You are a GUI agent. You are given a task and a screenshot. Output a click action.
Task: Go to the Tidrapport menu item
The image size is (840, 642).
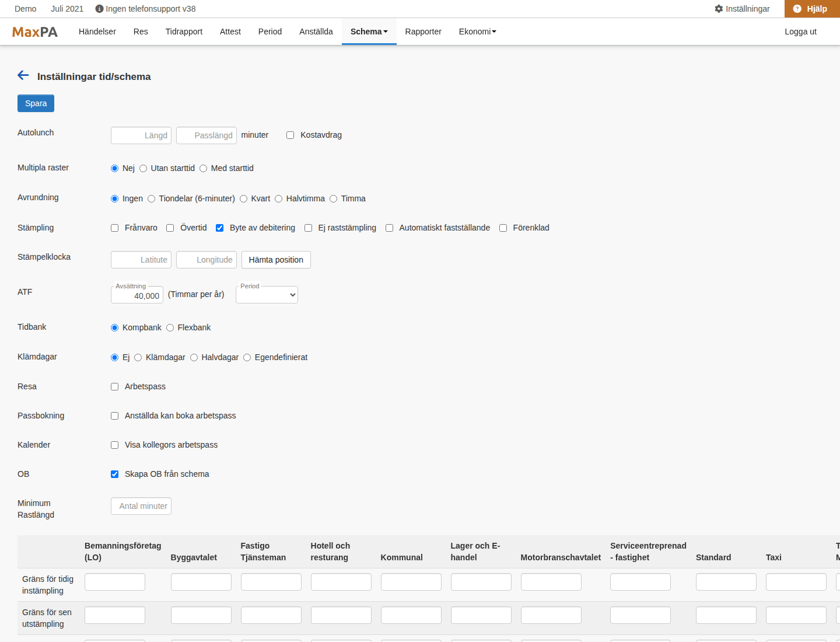tap(184, 32)
